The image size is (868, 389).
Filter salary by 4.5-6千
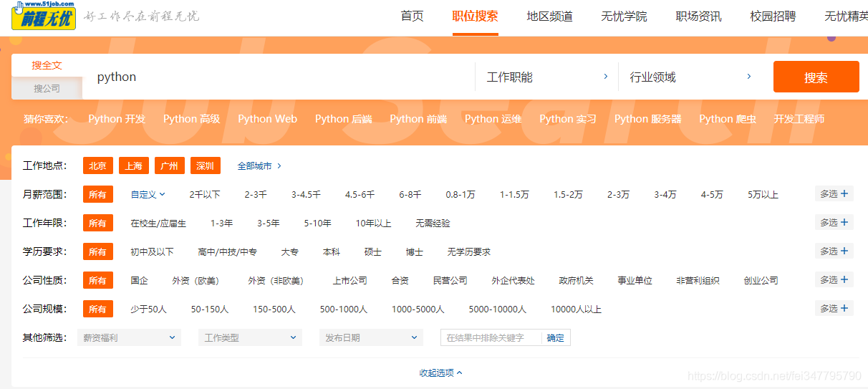tap(360, 194)
